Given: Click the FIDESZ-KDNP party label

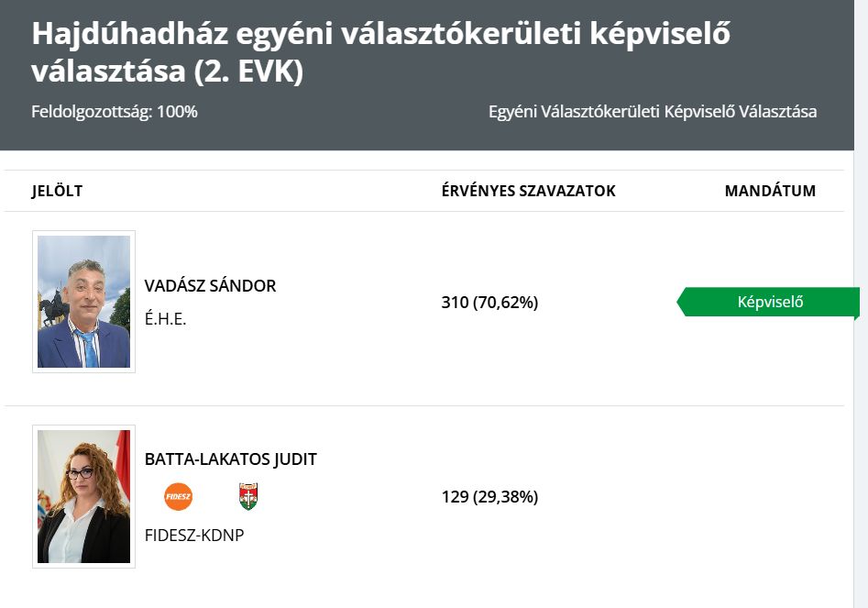Looking at the screenshot, I should pyautogui.click(x=194, y=536).
